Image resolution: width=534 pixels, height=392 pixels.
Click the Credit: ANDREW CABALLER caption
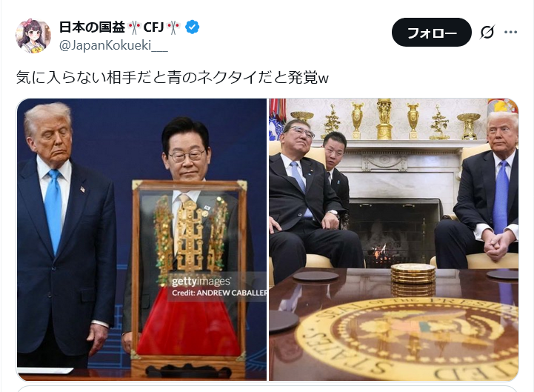click(219, 293)
